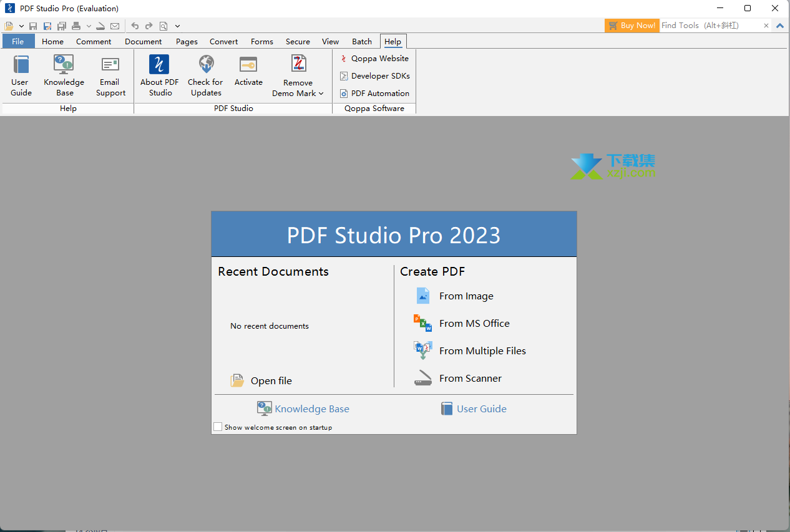Open a file from the quick access toolbar
The height and width of the screenshot is (532, 790).
pos(9,26)
